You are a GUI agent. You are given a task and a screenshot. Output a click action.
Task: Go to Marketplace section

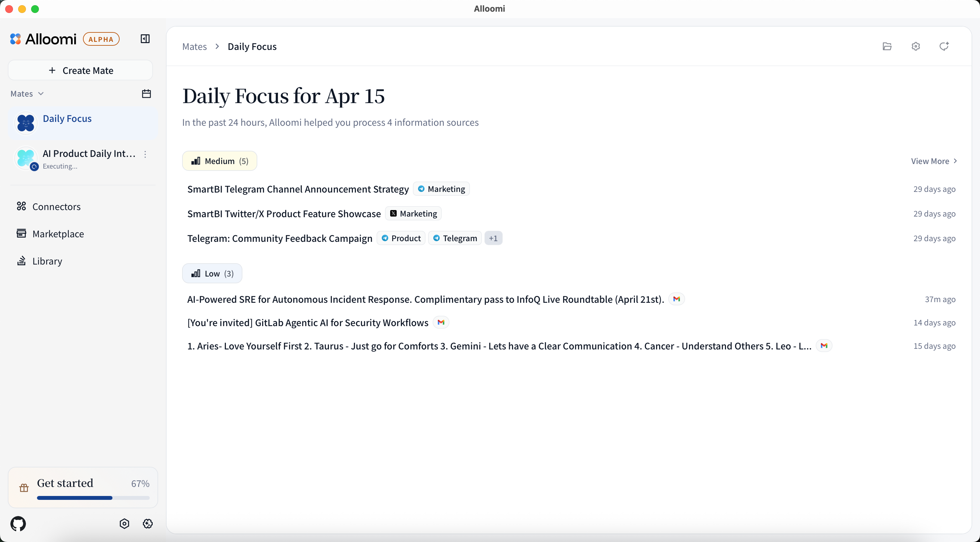(x=58, y=234)
